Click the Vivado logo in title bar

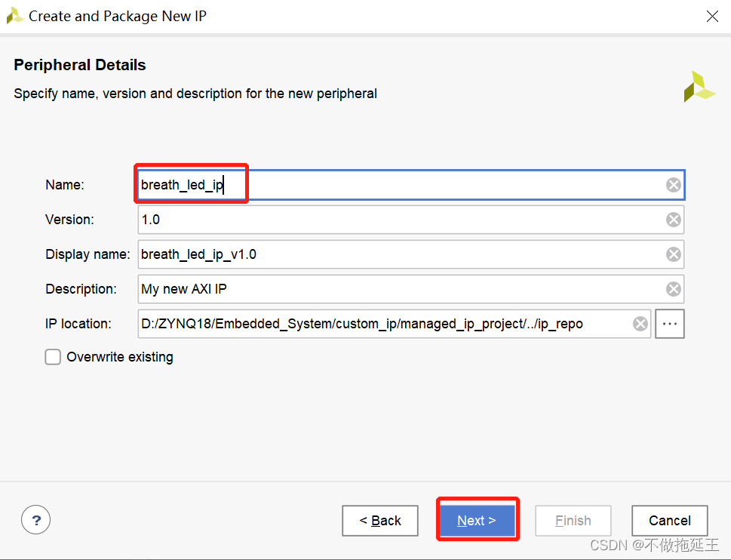(x=14, y=16)
